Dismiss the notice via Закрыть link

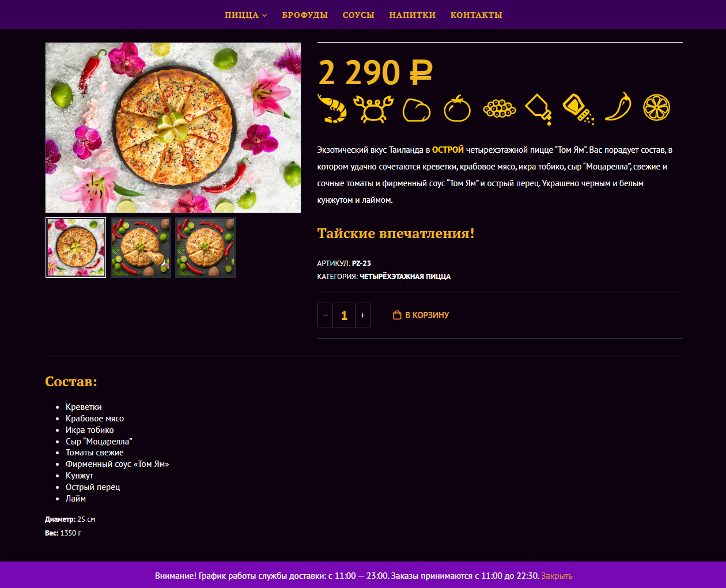coord(557,576)
